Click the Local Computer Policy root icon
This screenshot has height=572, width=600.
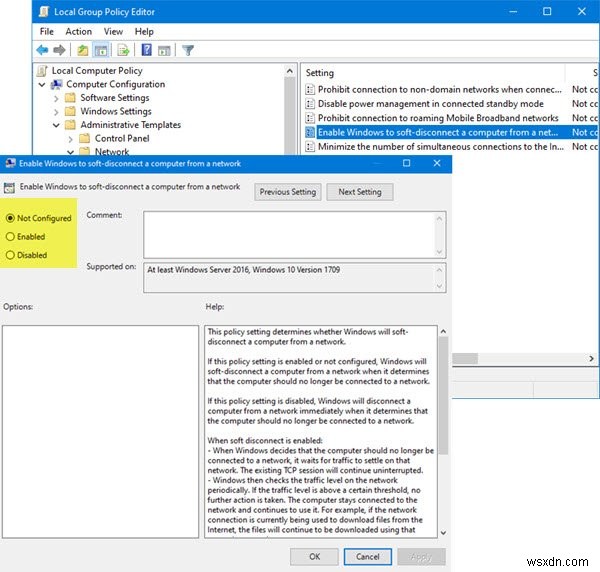(42, 71)
